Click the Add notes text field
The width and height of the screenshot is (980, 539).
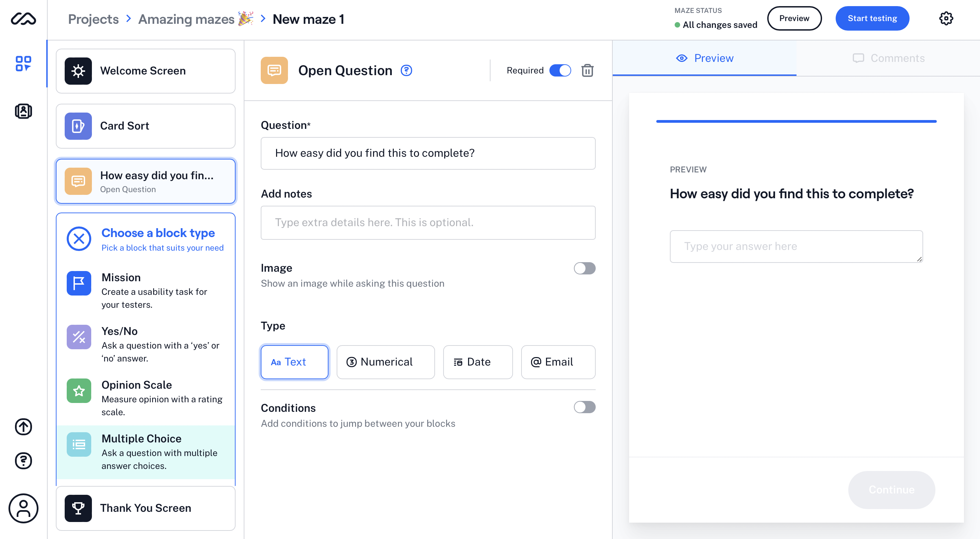click(x=428, y=223)
